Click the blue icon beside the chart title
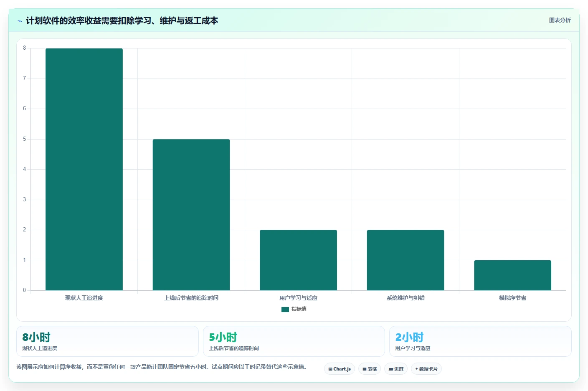This screenshot has width=588, height=391. pos(20,21)
